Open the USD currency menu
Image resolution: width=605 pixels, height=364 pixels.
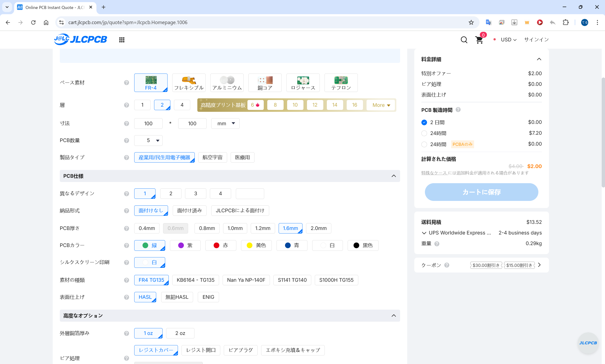(508, 40)
